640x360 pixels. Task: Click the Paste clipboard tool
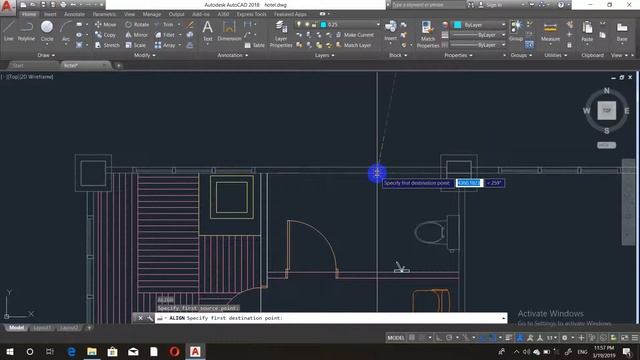tap(587, 32)
